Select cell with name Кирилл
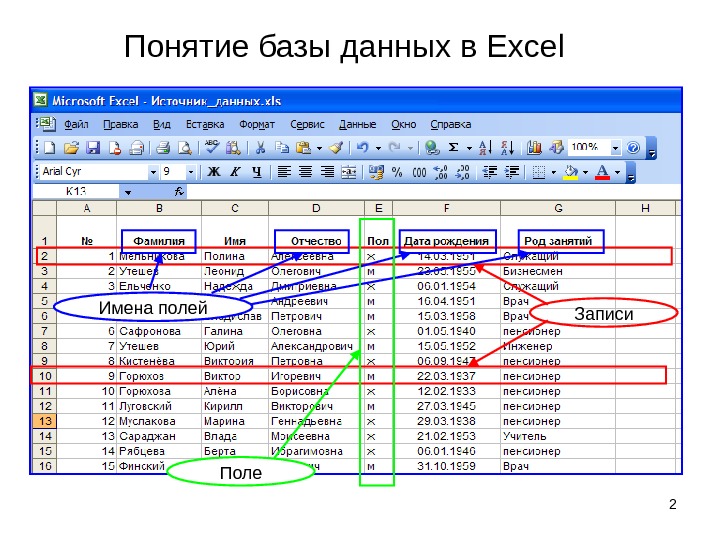 pyautogui.click(x=235, y=406)
